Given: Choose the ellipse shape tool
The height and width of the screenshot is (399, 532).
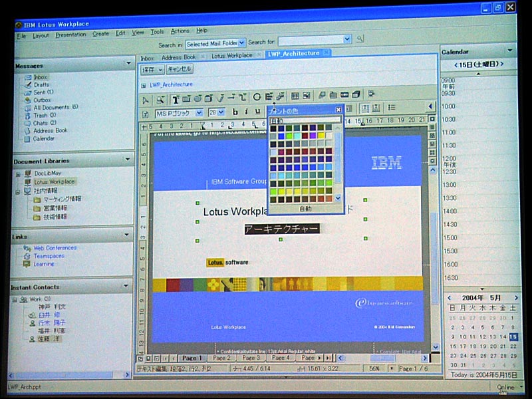Looking at the screenshot, I should (x=198, y=98).
